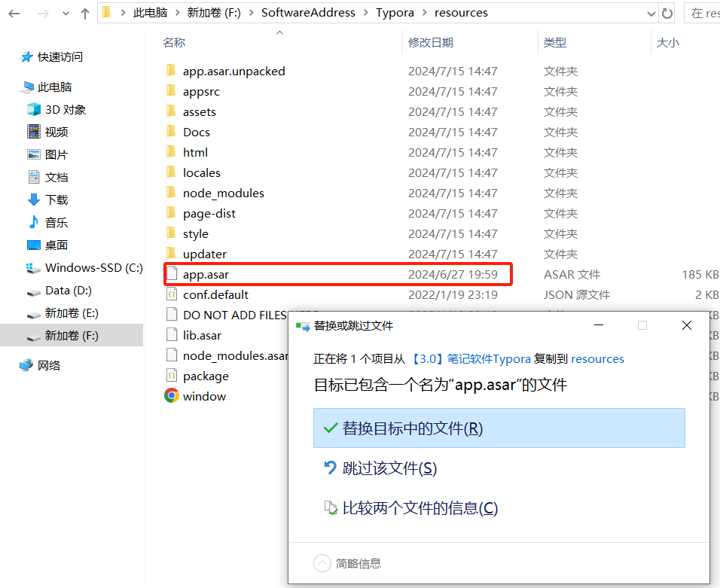Image resolution: width=720 pixels, height=588 pixels.
Task: Expand address bar history dropdown
Action: 651,14
